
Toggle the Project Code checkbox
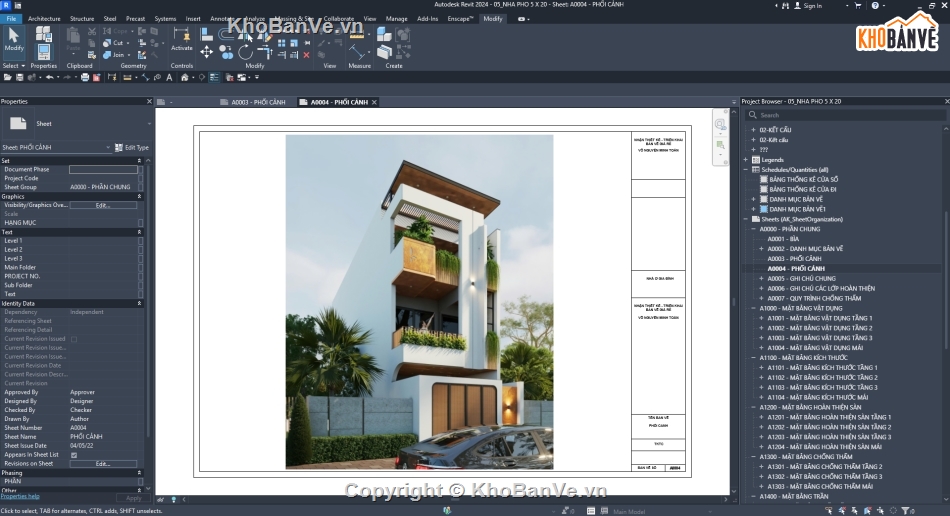pos(141,179)
